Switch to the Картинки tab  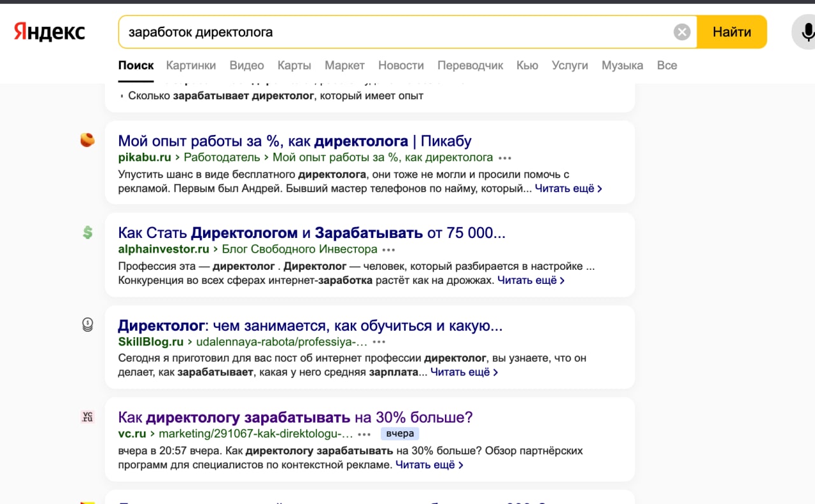191,65
